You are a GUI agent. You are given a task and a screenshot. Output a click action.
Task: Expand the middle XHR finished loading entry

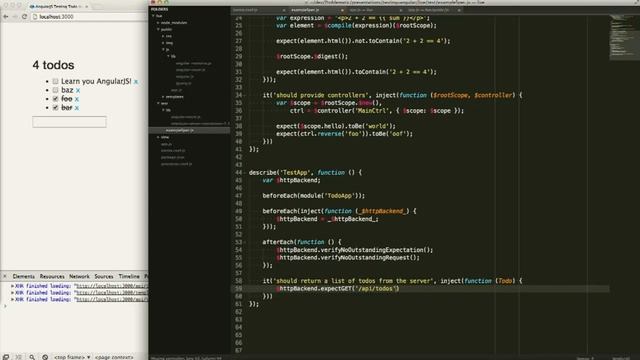tap(12, 293)
